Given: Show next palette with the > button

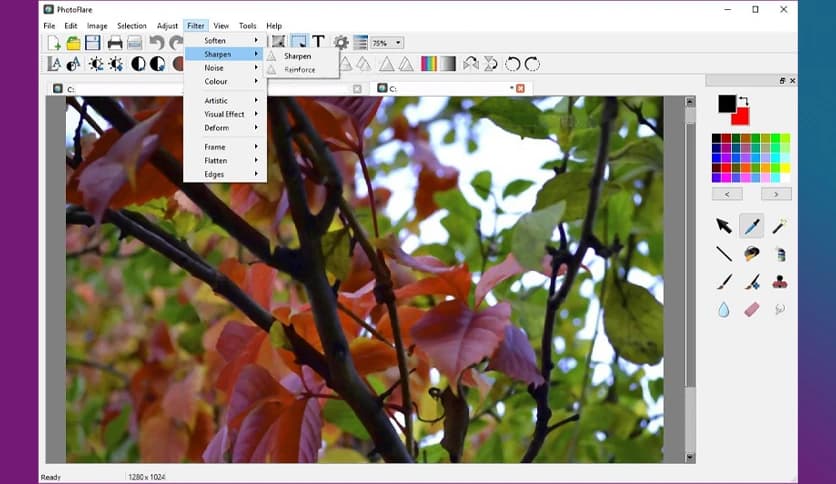Looking at the screenshot, I should click(776, 194).
